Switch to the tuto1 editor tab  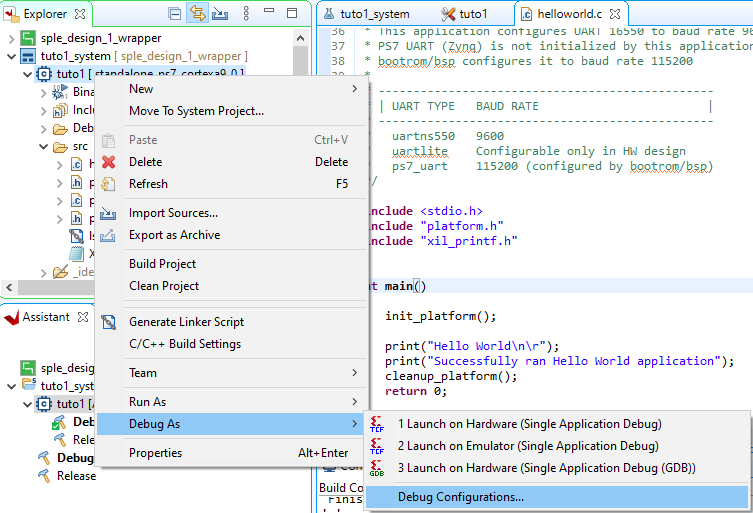pyautogui.click(x=464, y=14)
